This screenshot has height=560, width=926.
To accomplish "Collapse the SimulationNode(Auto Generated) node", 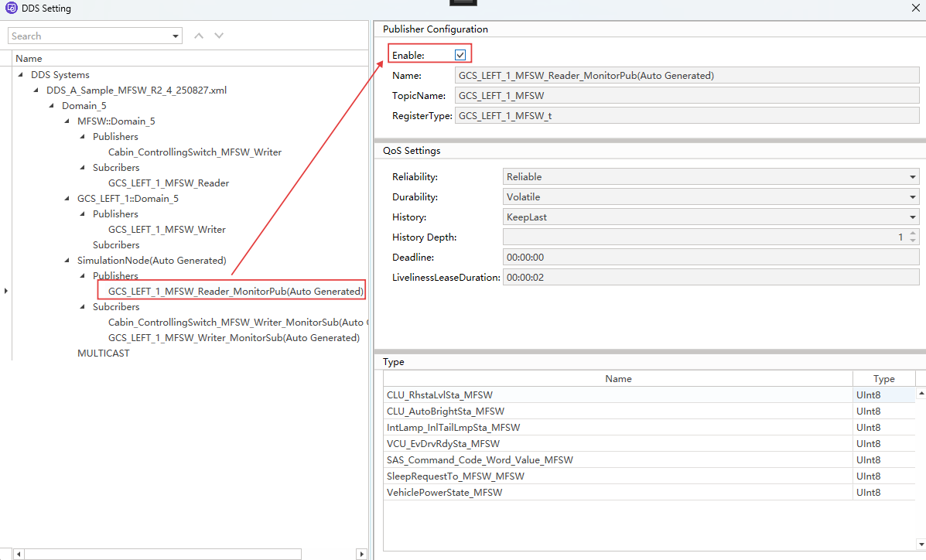I will [67, 261].
